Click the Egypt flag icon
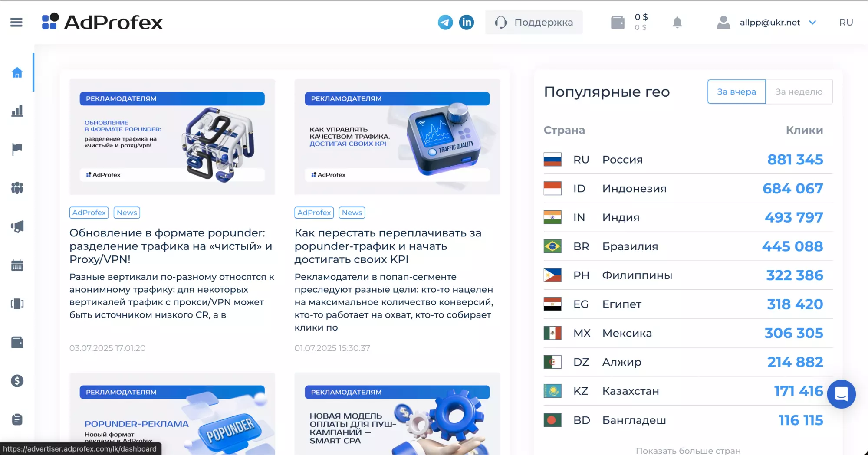Image resolution: width=868 pixels, height=455 pixels. tap(552, 304)
